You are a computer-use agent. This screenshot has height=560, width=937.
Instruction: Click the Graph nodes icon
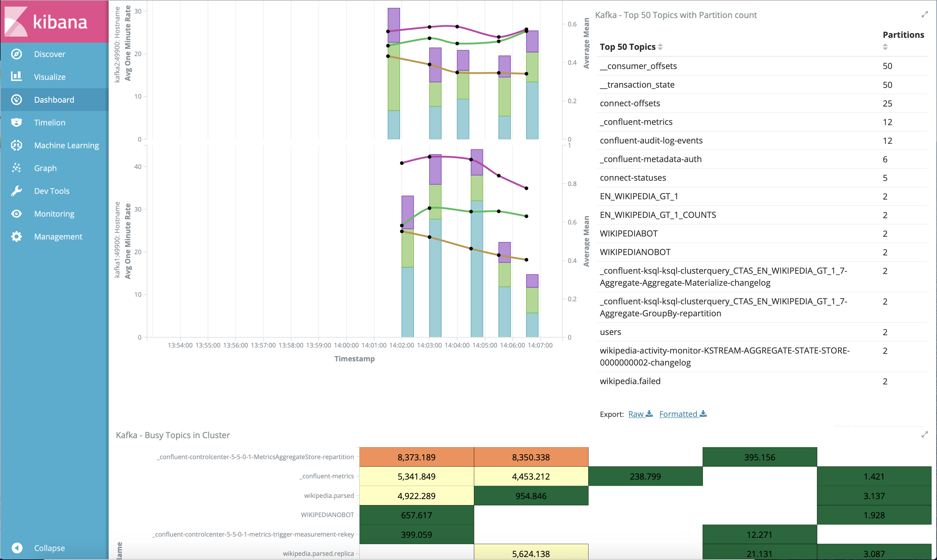(16, 168)
